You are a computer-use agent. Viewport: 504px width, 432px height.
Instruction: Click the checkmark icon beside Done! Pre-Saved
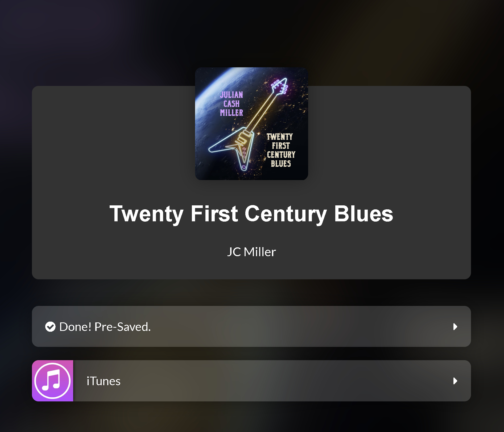pos(50,327)
